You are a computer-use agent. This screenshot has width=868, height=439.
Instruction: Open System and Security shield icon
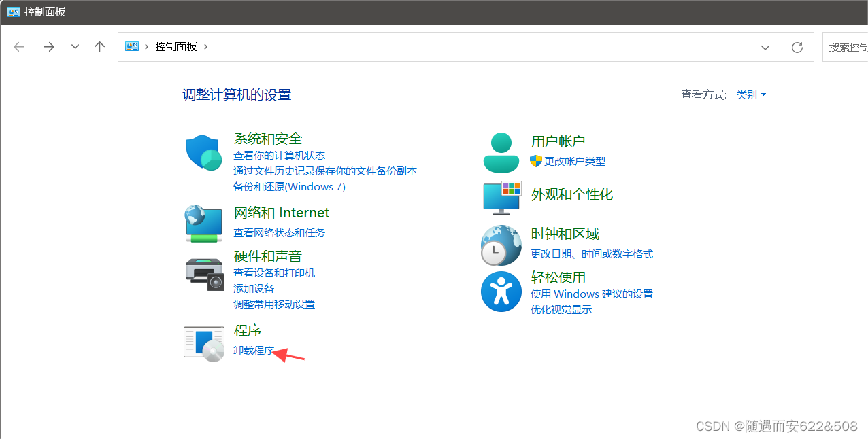pos(203,153)
